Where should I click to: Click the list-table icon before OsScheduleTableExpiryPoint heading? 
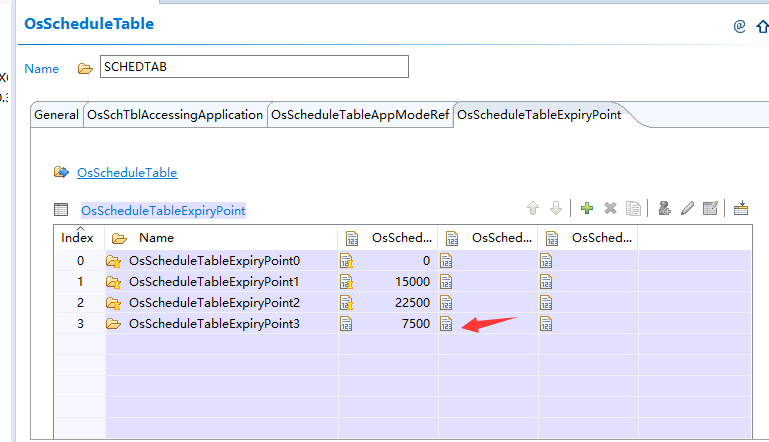61,210
